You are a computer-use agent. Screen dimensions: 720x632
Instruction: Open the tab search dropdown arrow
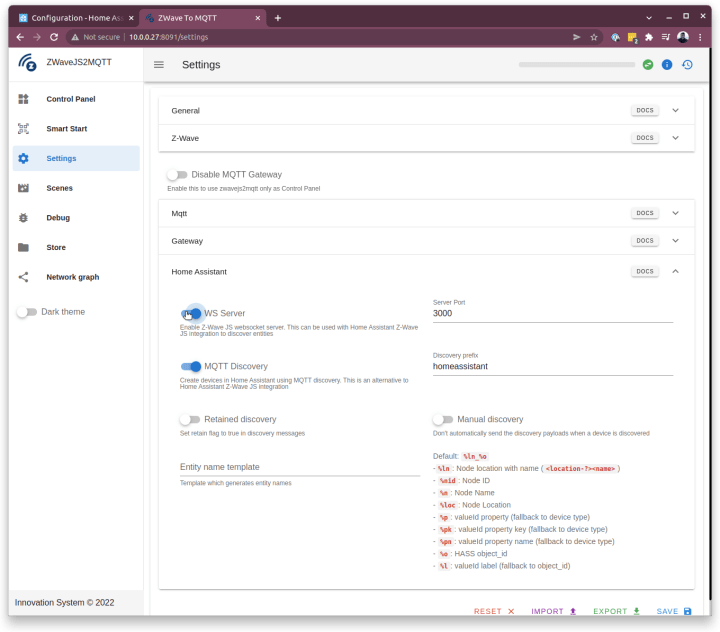click(649, 18)
